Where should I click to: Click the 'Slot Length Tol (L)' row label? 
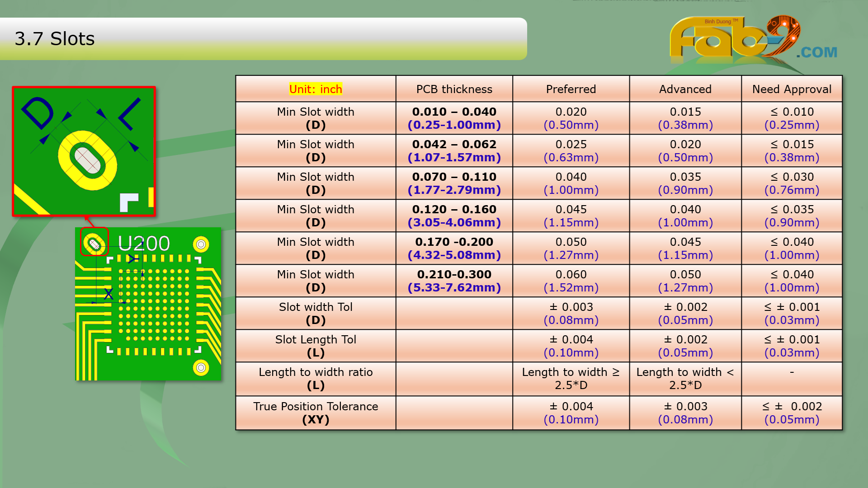pyautogui.click(x=316, y=346)
